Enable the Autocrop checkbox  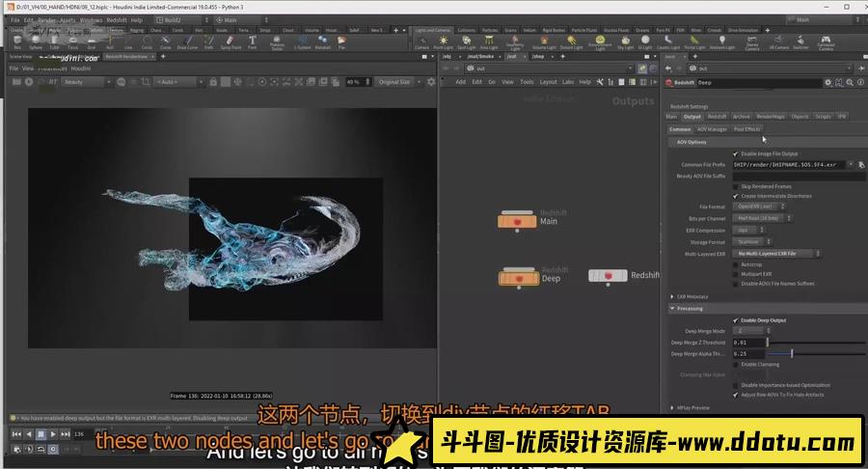(736, 264)
